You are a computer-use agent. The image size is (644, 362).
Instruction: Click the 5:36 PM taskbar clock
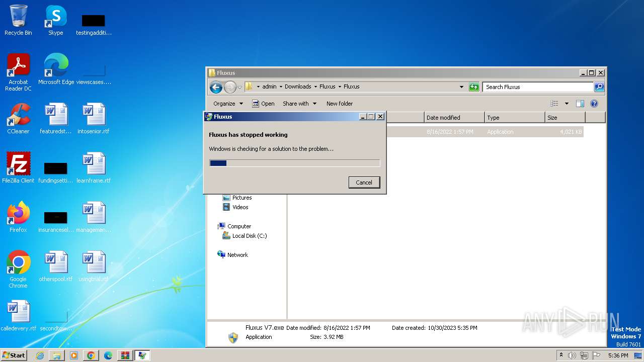click(618, 355)
